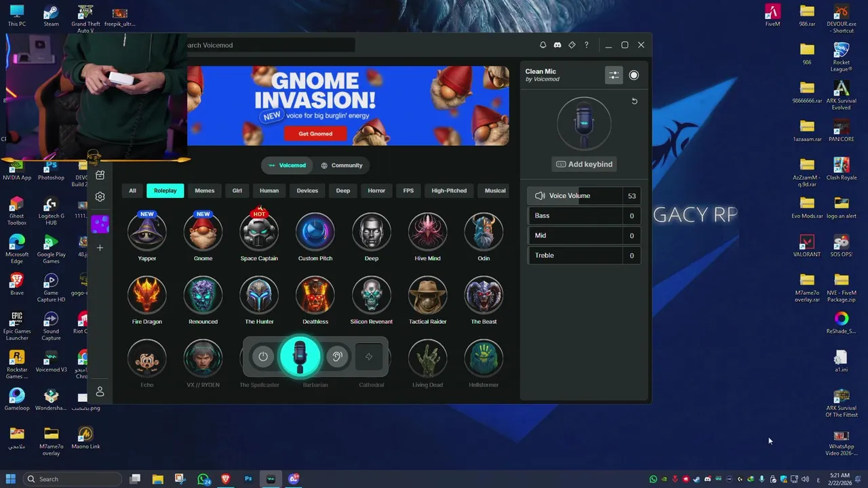The image size is (868, 488).
Task: Filter voices by Human category
Action: click(x=269, y=190)
